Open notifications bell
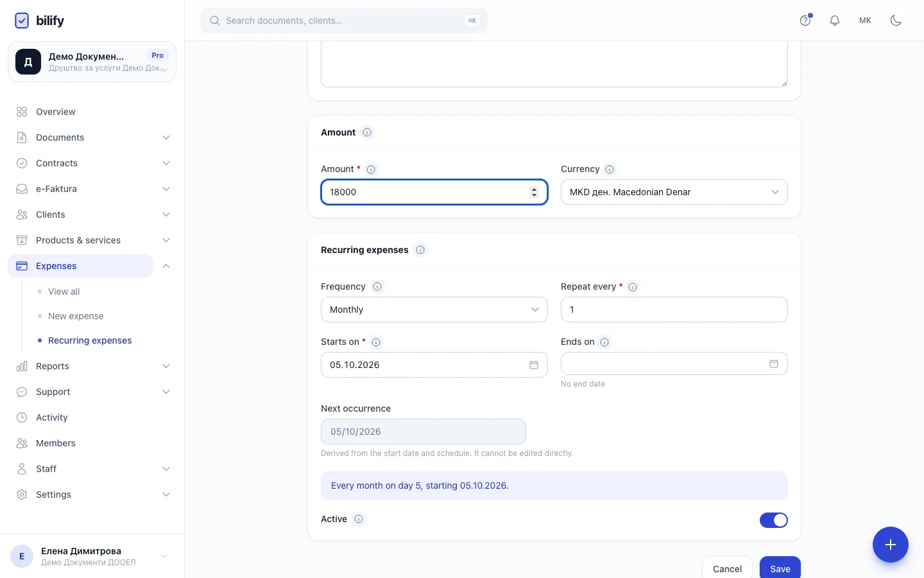 click(835, 21)
